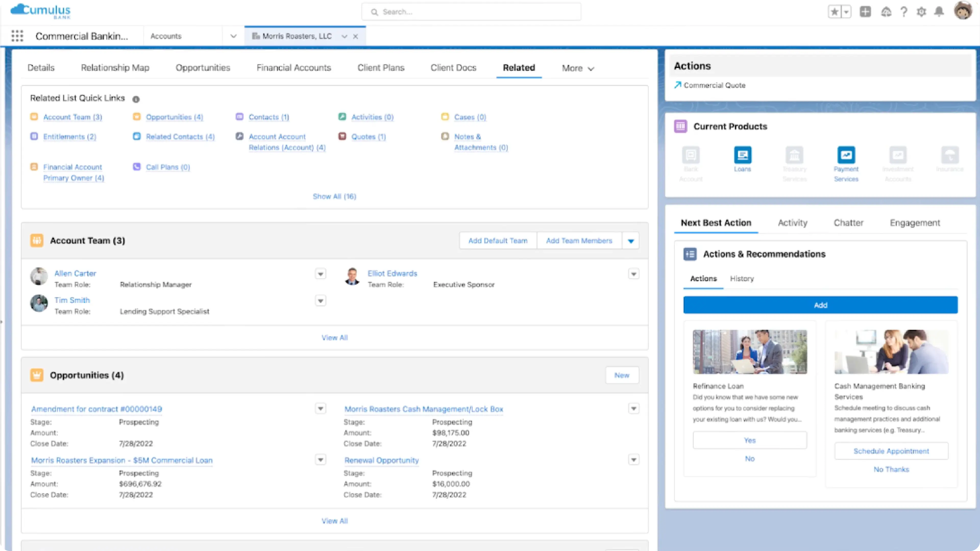Click into the global Search field

[471, 12]
